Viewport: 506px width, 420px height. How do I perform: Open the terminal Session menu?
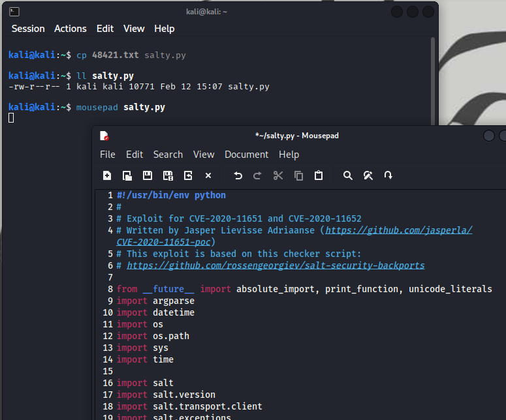(x=28, y=29)
